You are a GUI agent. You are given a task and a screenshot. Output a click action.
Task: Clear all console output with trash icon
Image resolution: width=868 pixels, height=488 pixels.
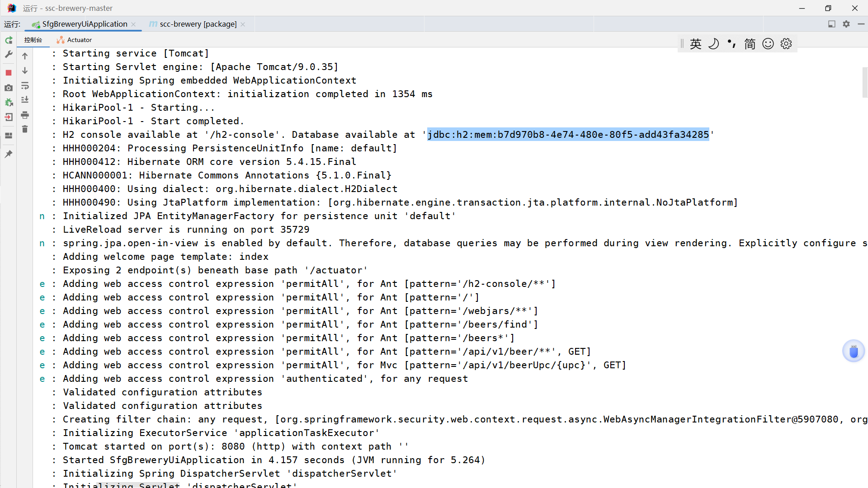click(x=25, y=130)
